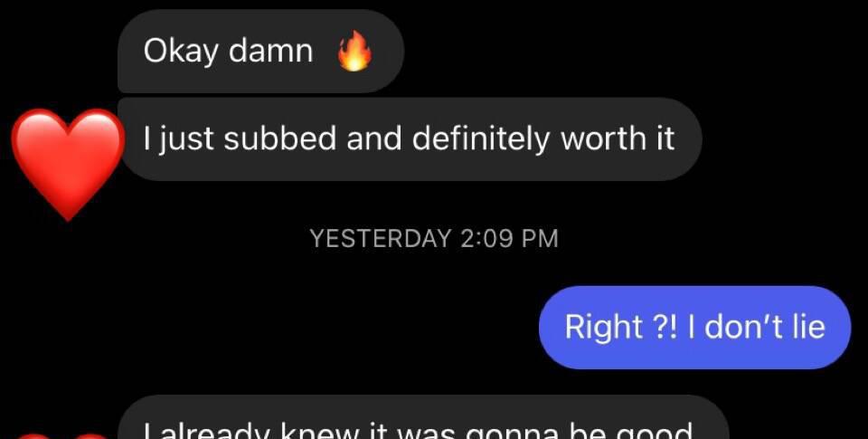Image resolution: width=868 pixels, height=439 pixels.
Task: Tap the large red heart reaction
Action: click(68, 165)
